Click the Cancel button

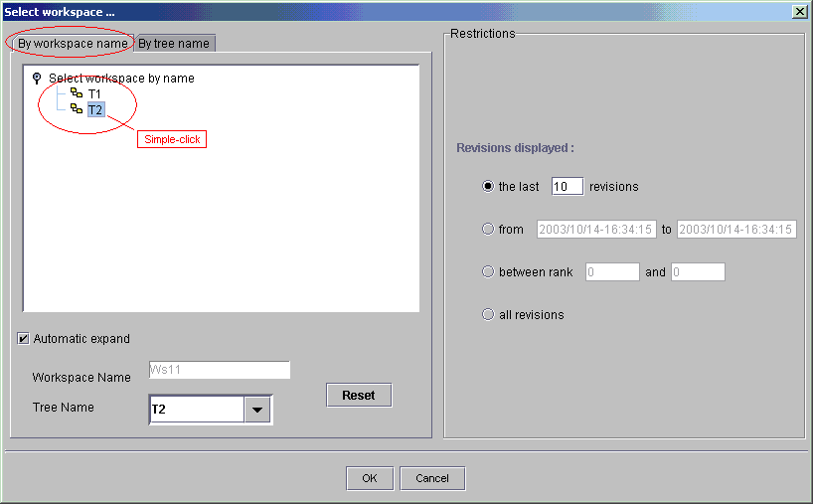432,478
